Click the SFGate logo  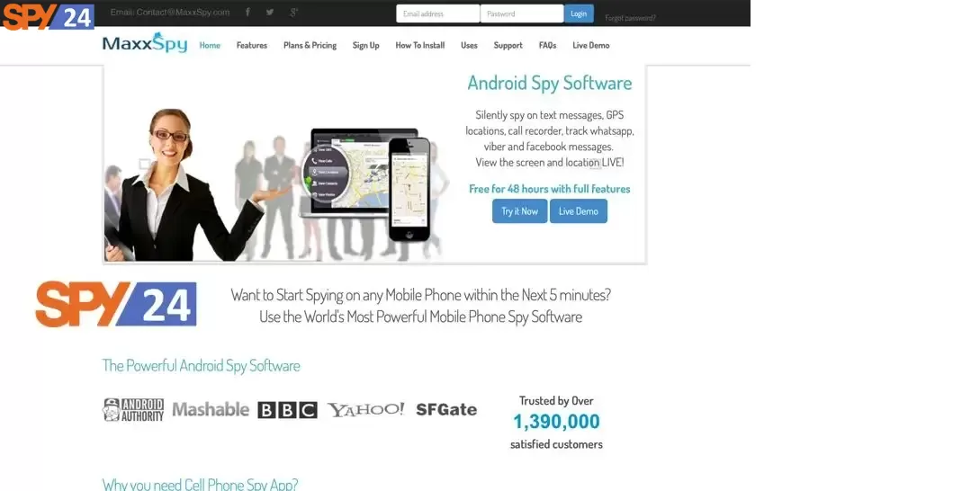click(446, 410)
